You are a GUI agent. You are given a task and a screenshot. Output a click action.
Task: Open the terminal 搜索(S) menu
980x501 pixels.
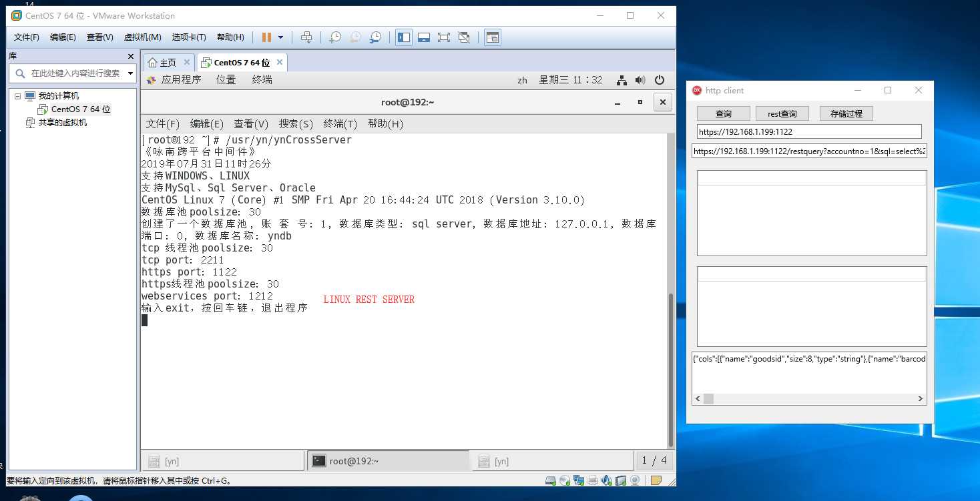click(296, 124)
